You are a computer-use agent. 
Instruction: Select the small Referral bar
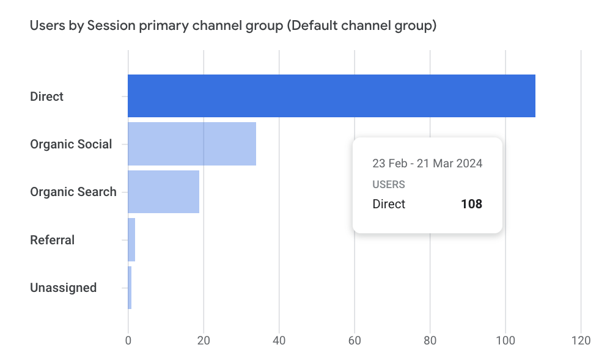[131, 239]
